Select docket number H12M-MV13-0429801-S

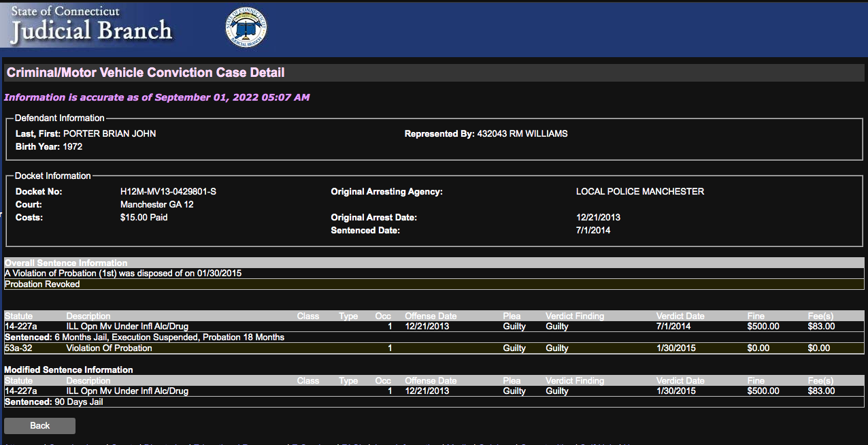[168, 192]
